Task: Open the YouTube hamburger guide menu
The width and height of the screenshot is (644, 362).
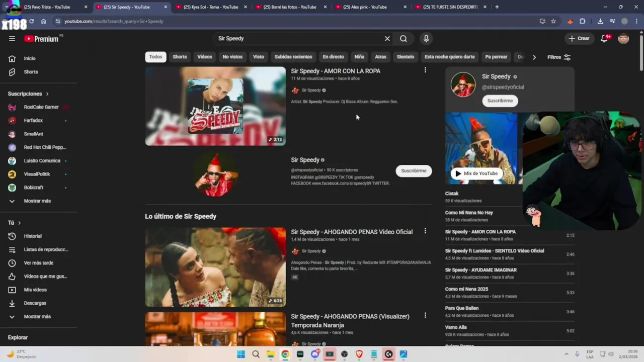Action: pyautogui.click(x=12, y=39)
